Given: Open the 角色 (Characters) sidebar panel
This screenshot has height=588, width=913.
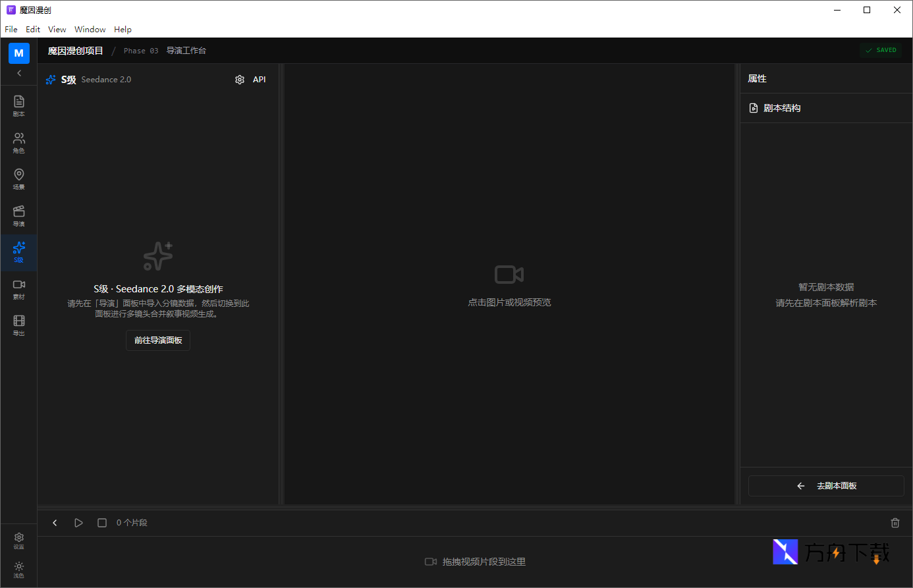Looking at the screenshot, I should [x=18, y=142].
